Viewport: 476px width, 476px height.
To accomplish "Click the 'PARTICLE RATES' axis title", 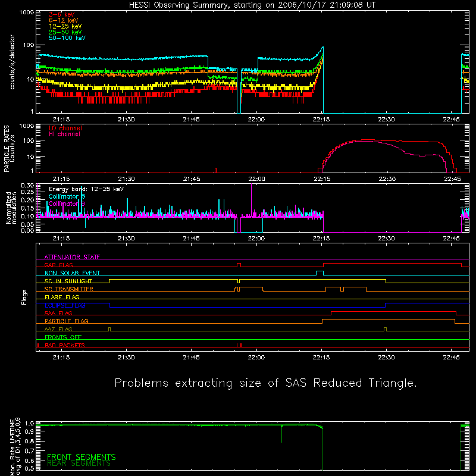I will (x=7, y=149).
